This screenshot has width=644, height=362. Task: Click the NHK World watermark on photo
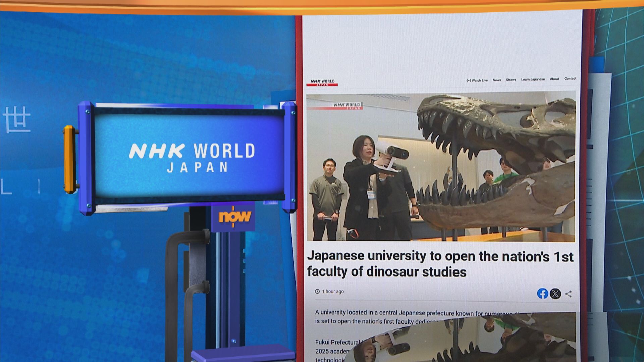coord(347,106)
